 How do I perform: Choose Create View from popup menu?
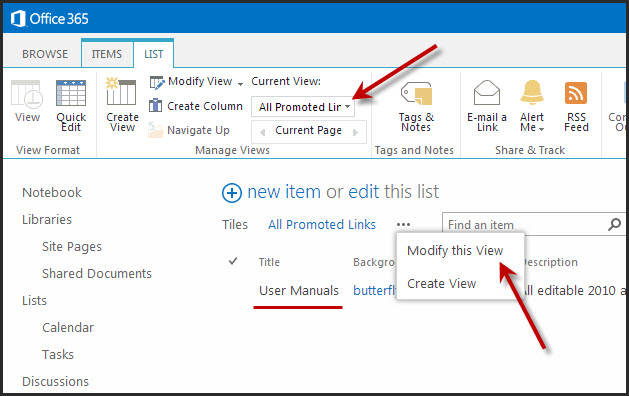click(x=441, y=283)
